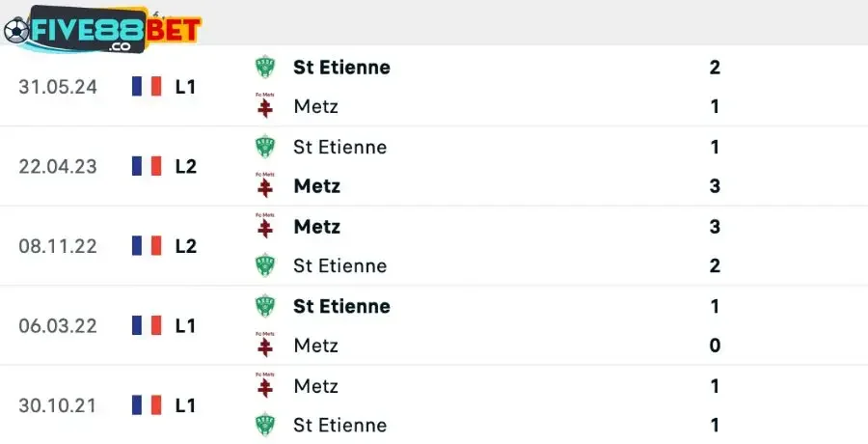Click French flag beside 30.10.21 match

point(147,404)
